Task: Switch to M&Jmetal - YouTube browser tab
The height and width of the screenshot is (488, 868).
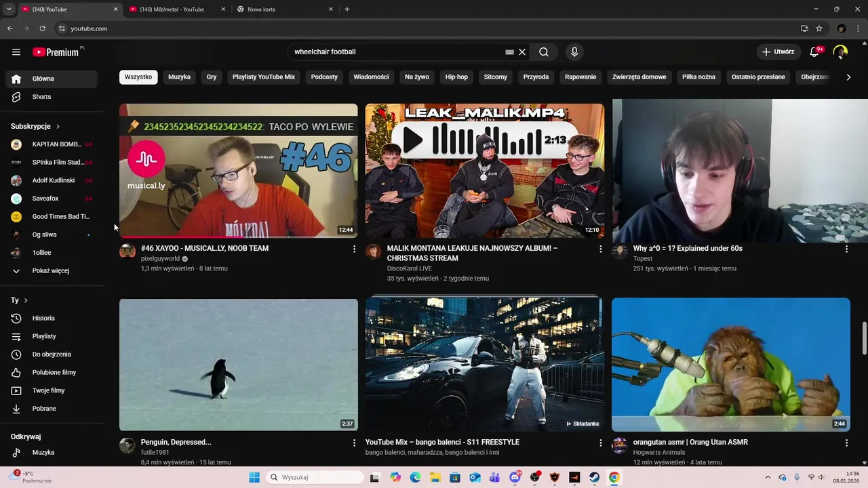Action: (x=178, y=9)
